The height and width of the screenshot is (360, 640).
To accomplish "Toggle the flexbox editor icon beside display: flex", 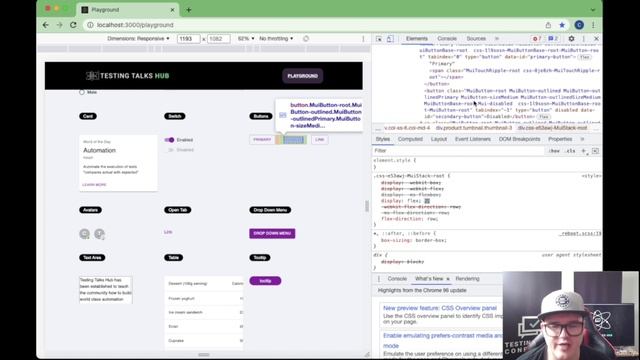I will pyautogui.click(x=427, y=201).
